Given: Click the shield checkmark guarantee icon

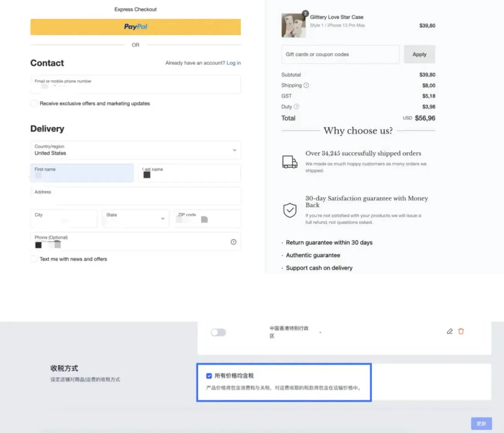Looking at the screenshot, I should click(290, 210).
